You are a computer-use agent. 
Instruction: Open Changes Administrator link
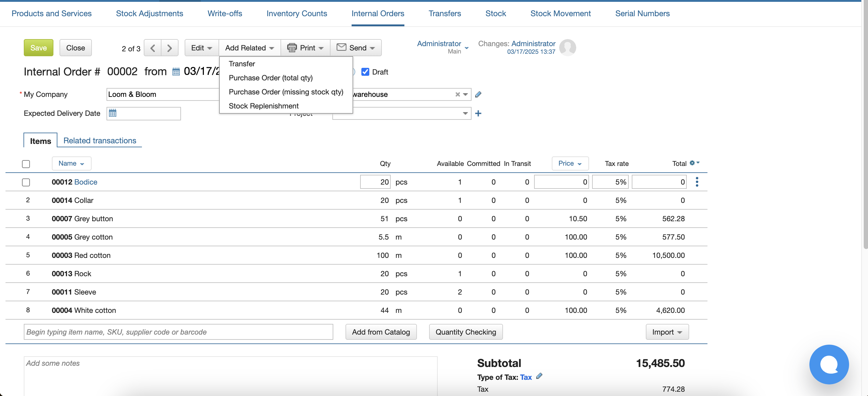pos(533,43)
